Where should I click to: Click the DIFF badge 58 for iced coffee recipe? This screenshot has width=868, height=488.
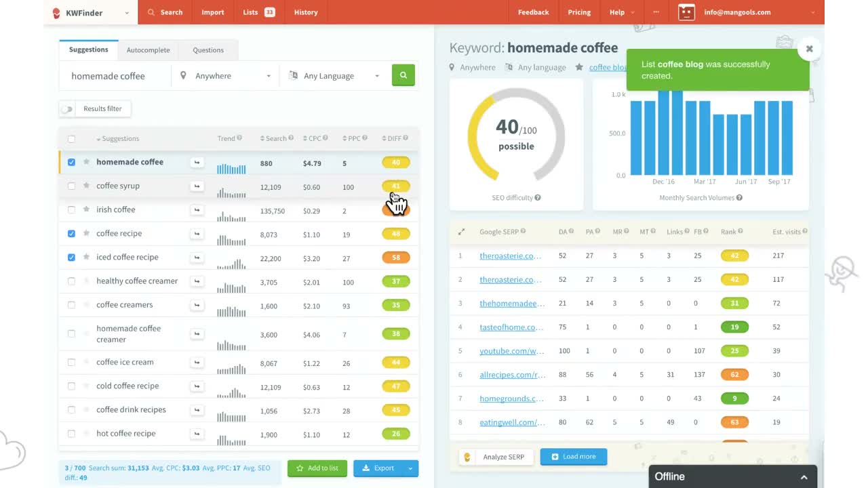(x=396, y=258)
